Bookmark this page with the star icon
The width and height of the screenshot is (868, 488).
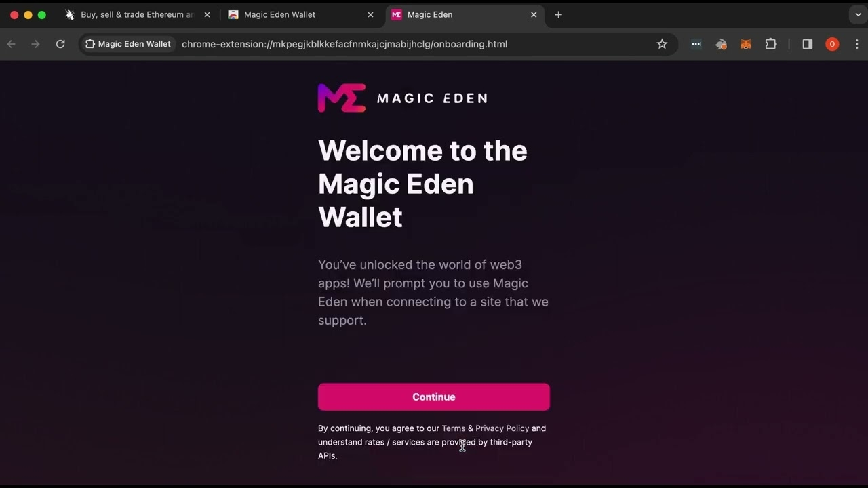pos(662,44)
